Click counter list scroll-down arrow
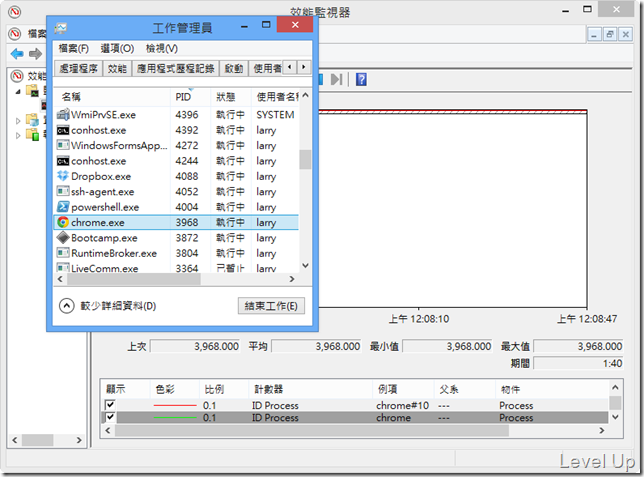Screen dimensions: 644x477 tap(615, 417)
